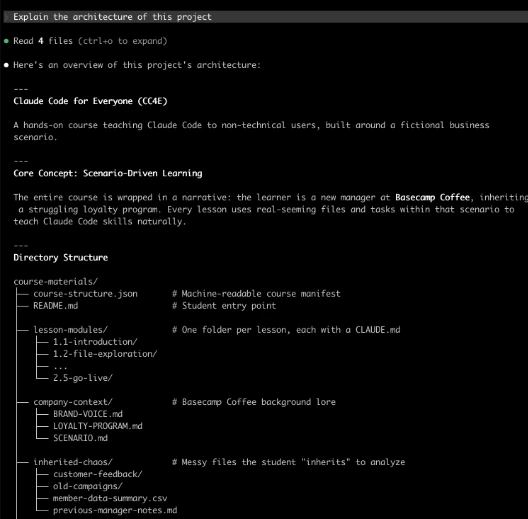This screenshot has width=528, height=519.
Task: Click the bold Basecamp Coffee text
Action: click(432, 197)
